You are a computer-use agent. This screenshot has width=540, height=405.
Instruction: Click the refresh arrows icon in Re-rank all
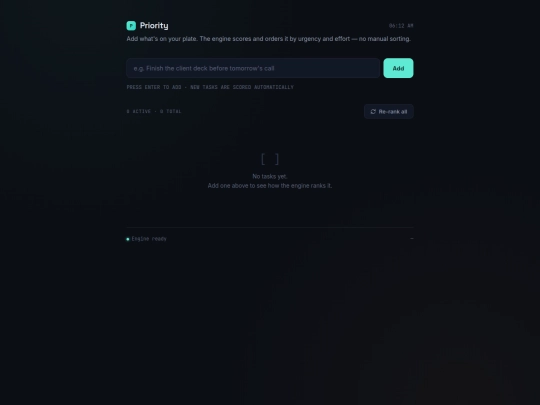373,112
